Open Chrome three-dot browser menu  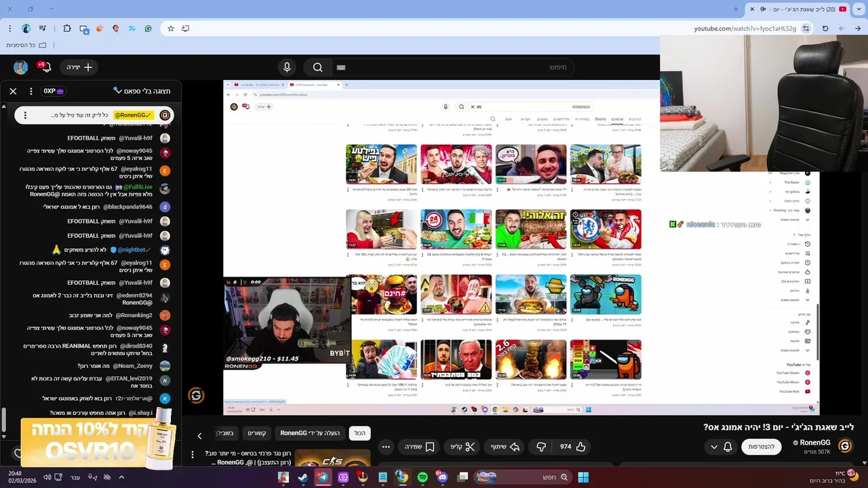tap(9, 28)
